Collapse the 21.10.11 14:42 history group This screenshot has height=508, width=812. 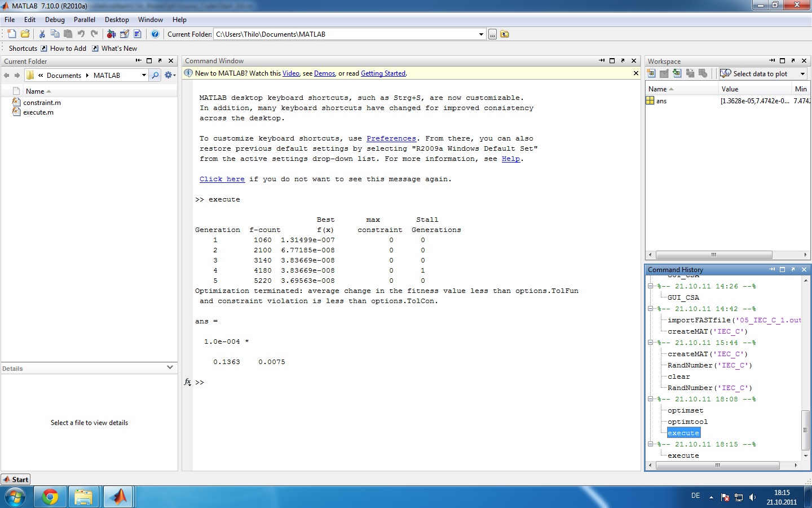[x=650, y=309]
